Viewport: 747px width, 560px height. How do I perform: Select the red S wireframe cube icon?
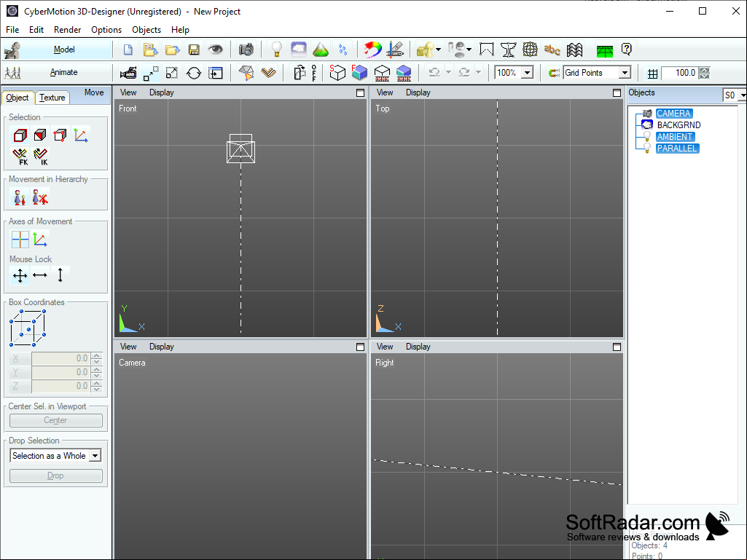337,72
